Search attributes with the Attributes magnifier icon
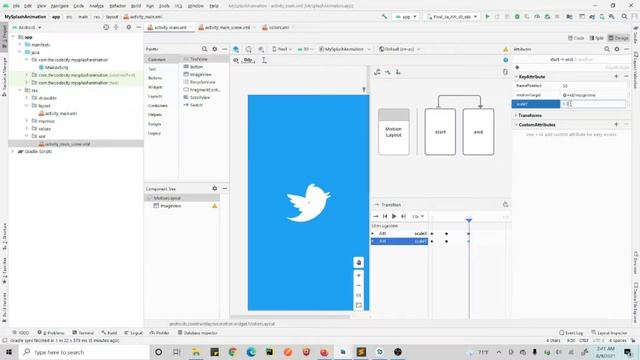This screenshot has height=360, width=640. [607, 49]
